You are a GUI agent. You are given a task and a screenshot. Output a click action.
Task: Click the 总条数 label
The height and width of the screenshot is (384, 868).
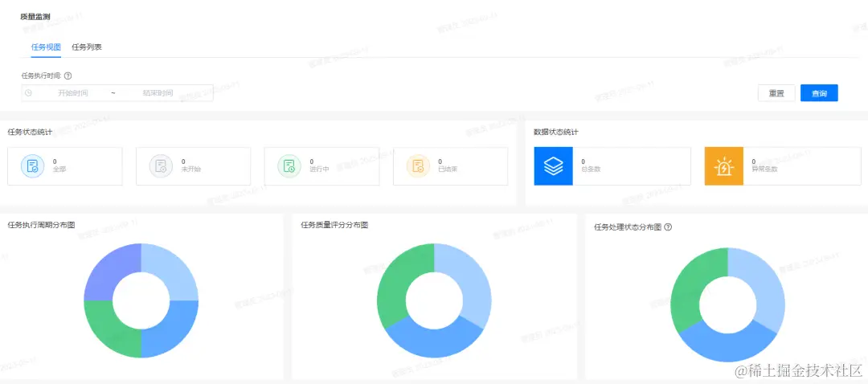pos(591,170)
